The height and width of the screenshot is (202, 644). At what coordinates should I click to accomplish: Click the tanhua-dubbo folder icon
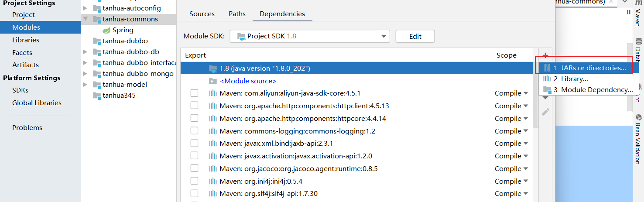[x=96, y=41]
